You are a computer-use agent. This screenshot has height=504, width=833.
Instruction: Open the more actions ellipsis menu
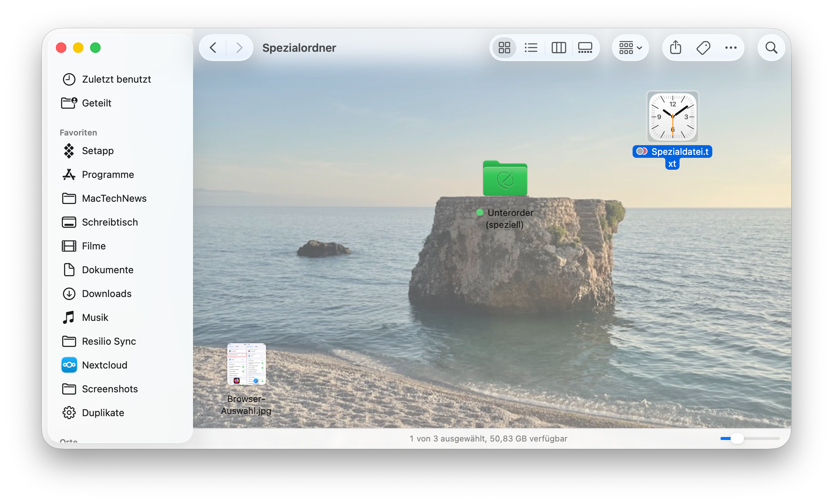[731, 48]
